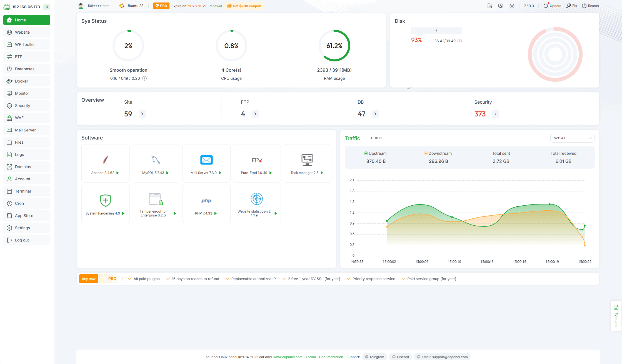This screenshot has width=622, height=364.
Task: Toggle the Upstream series indicator
Action: (x=366, y=153)
